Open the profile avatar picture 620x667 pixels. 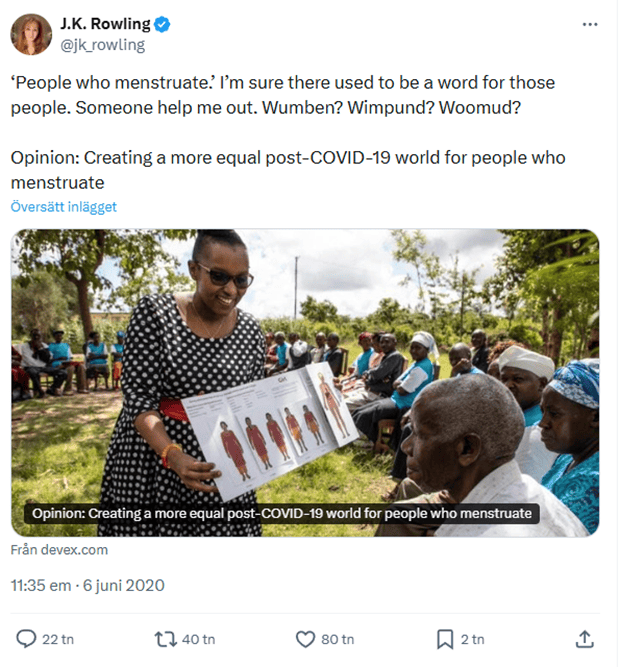[32, 35]
